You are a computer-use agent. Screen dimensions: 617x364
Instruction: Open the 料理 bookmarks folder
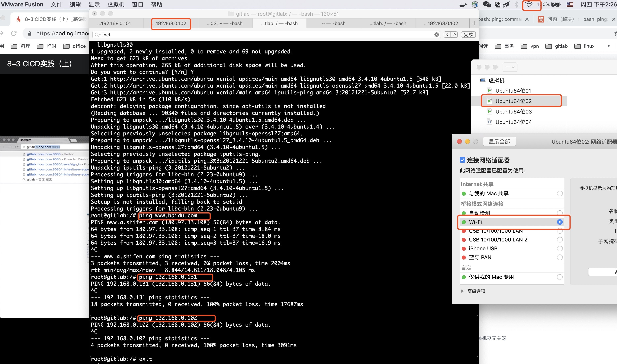(x=21, y=46)
